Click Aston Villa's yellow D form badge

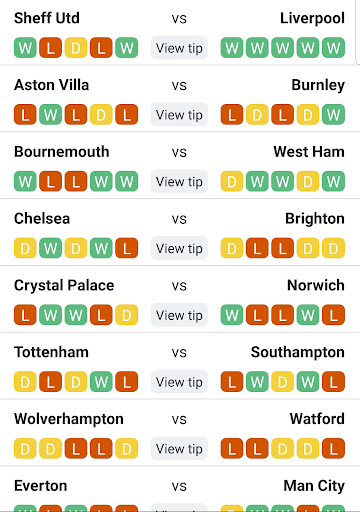101,115
